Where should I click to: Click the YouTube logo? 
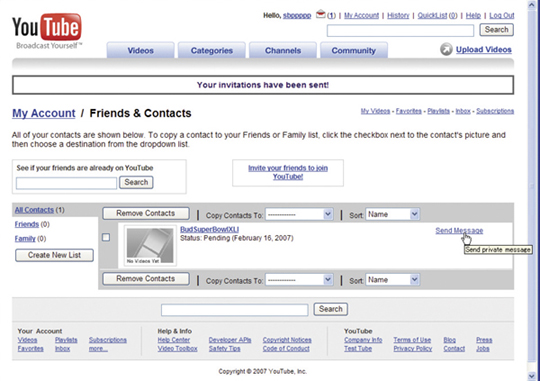coord(47,31)
